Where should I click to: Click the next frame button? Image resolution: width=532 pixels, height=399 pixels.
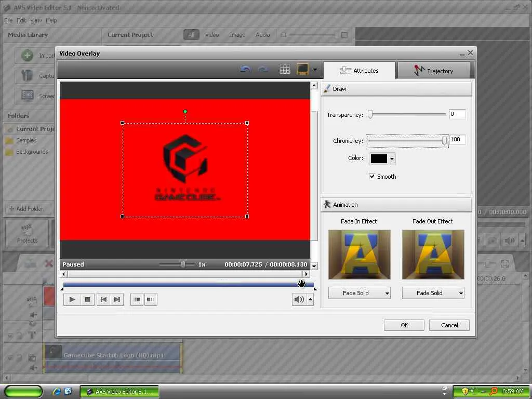point(117,300)
